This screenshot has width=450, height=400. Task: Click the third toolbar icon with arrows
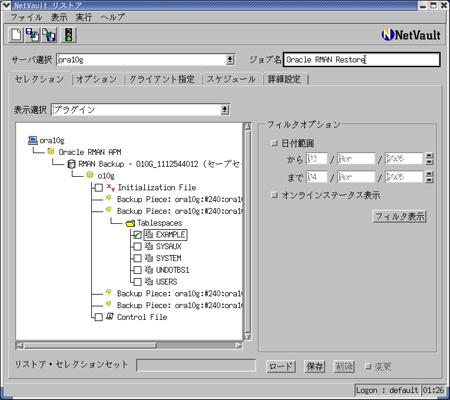(49, 35)
